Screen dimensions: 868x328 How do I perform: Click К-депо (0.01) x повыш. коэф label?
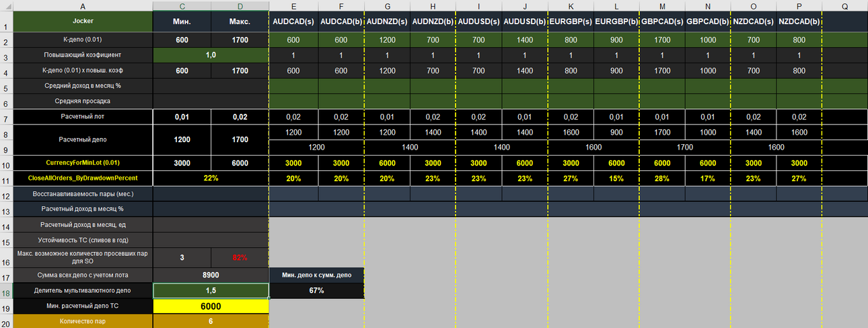[x=83, y=70]
